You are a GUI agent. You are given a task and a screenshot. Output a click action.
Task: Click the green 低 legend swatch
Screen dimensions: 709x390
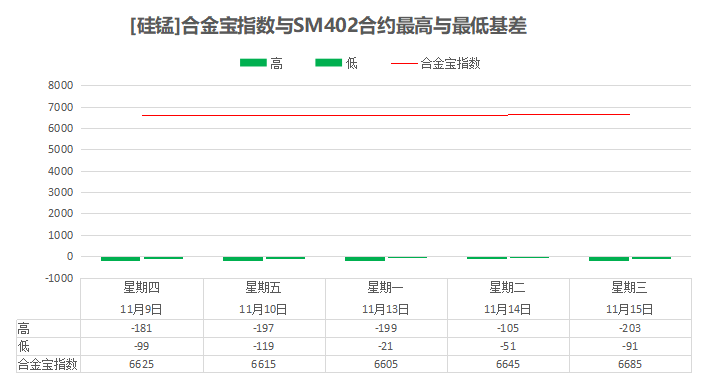pyautogui.click(x=328, y=63)
